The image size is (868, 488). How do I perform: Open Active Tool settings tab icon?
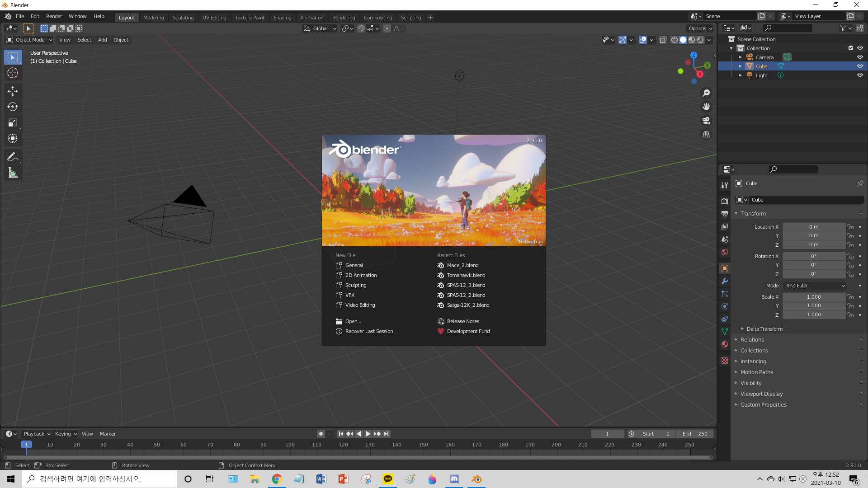(x=725, y=185)
